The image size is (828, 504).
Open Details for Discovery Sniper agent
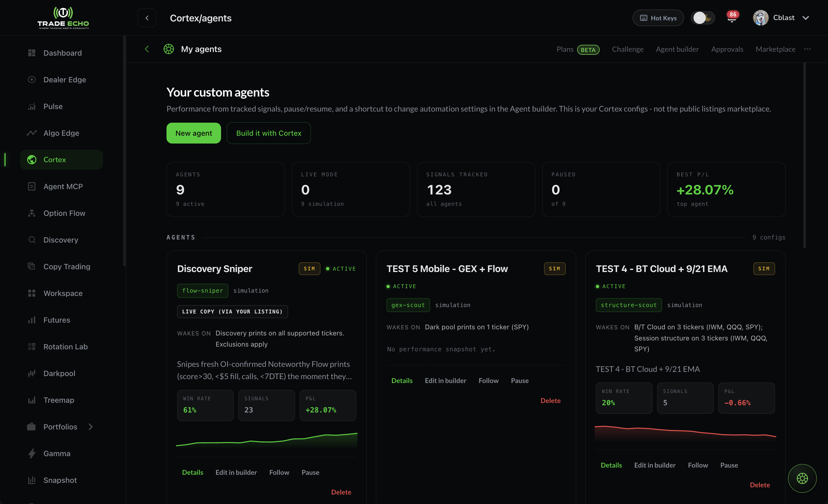click(193, 473)
